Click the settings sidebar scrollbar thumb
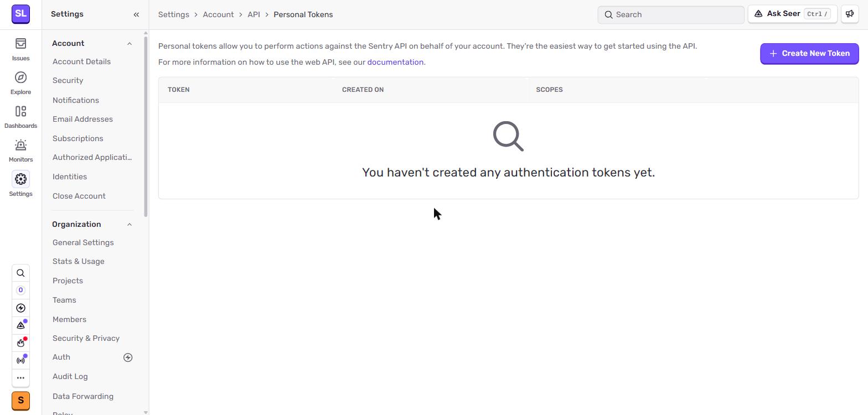This screenshot has width=868, height=415. click(x=146, y=126)
